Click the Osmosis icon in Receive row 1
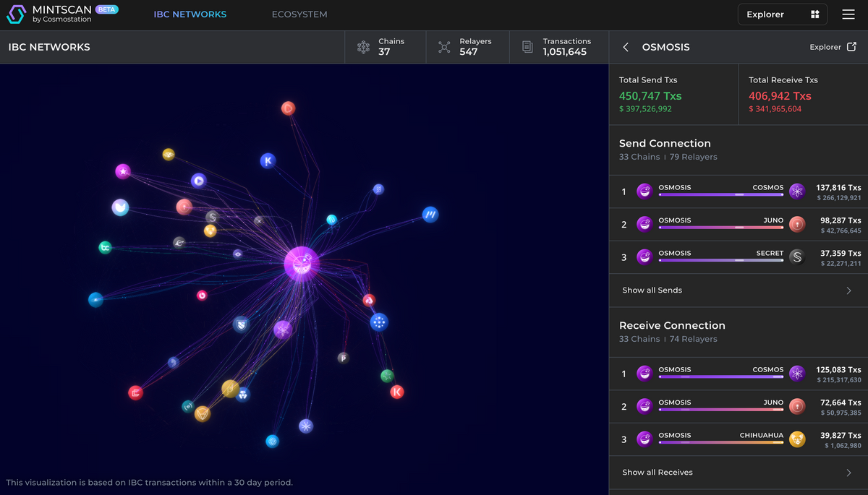This screenshot has height=495, width=868. pos(644,374)
